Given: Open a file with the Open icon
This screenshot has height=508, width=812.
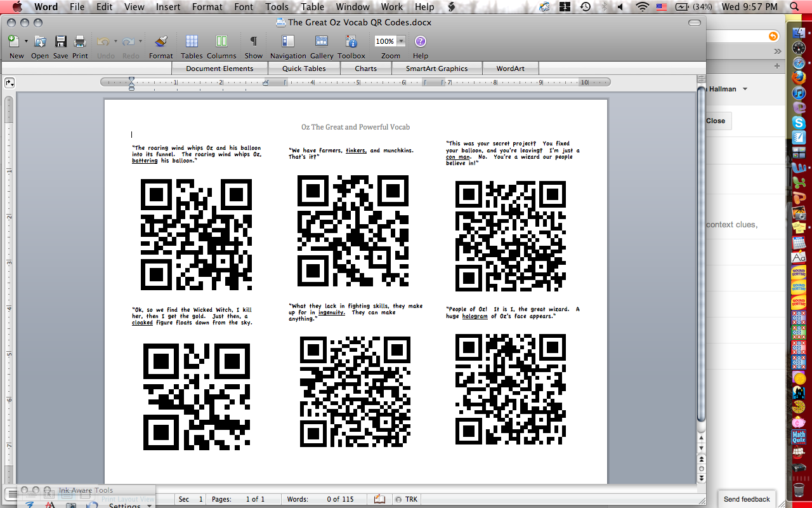Looking at the screenshot, I should [39, 41].
